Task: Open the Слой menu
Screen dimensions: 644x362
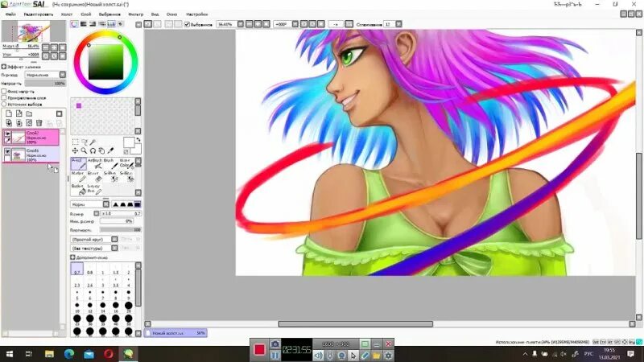Action: tap(86, 14)
